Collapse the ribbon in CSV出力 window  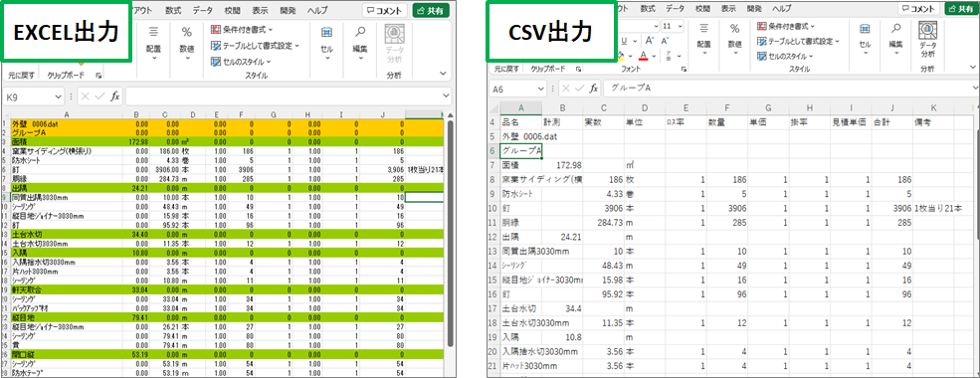[972, 68]
